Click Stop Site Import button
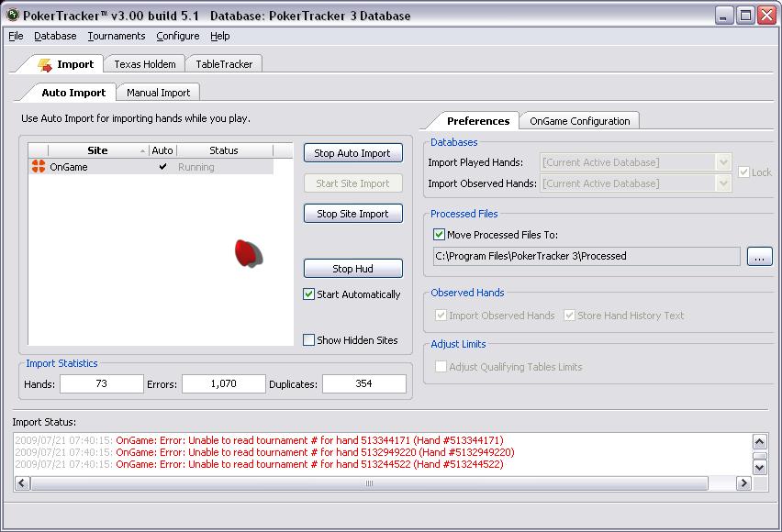This screenshot has width=782, height=532. [x=352, y=214]
